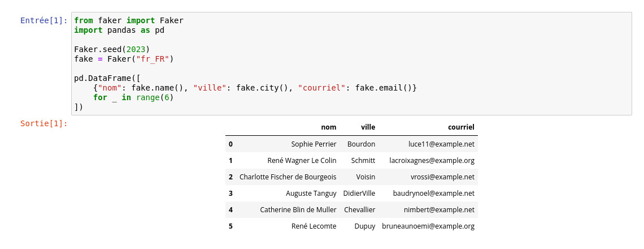
Task: Click the pd.DataFrame([ code line
Action: click(x=107, y=78)
